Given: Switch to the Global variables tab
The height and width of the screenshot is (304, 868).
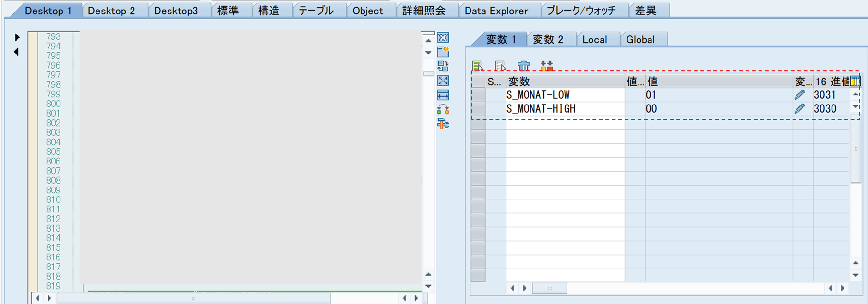Looking at the screenshot, I should pyautogui.click(x=640, y=39).
